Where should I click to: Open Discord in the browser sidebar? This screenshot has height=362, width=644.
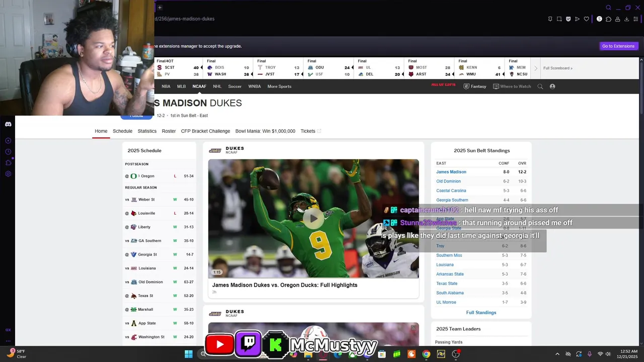(8, 124)
